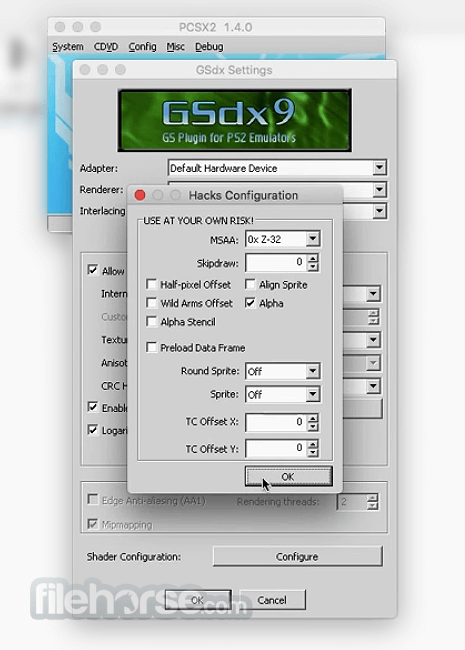Enable Align Sprite hack
Image resolution: width=465 pixels, height=650 pixels.
[250, 284]
